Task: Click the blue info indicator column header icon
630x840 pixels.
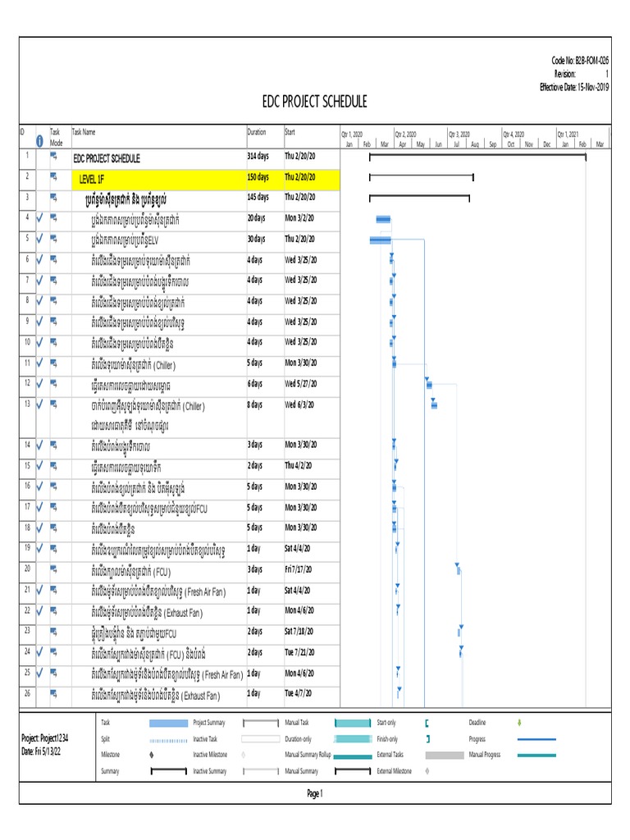Action: [x=39, y=141]
